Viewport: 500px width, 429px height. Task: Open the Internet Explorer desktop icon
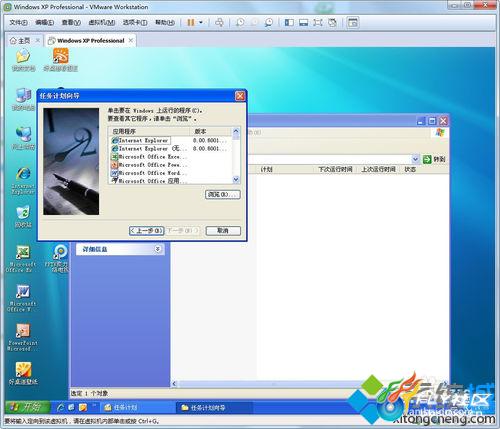(23, 180)
